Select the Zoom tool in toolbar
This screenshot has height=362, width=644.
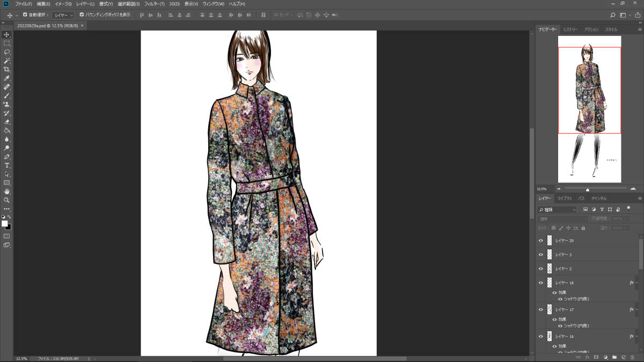(x=7, y=200)
